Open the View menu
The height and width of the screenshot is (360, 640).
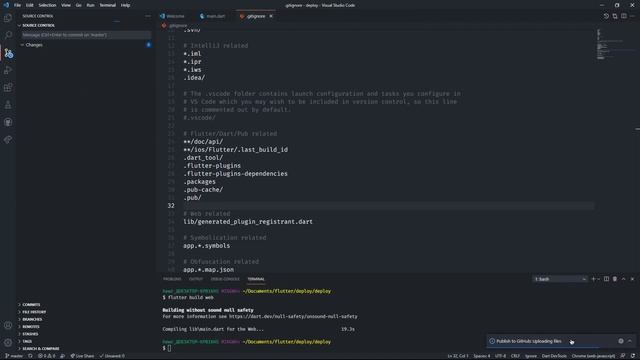66,5
